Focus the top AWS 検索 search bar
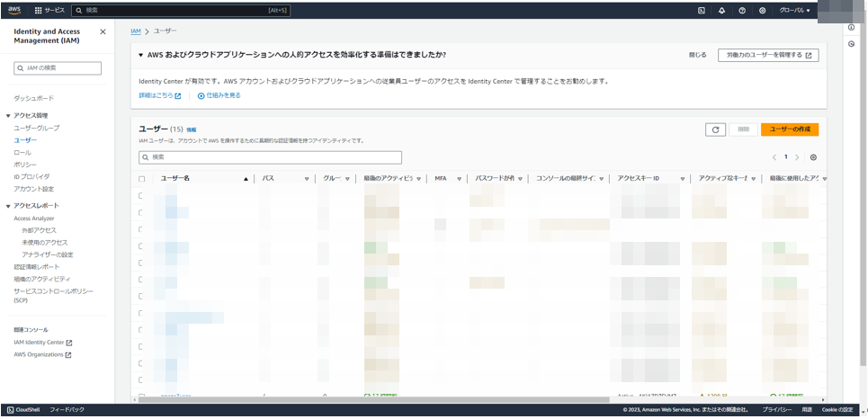The image size is (868, 419). point(181,11)
